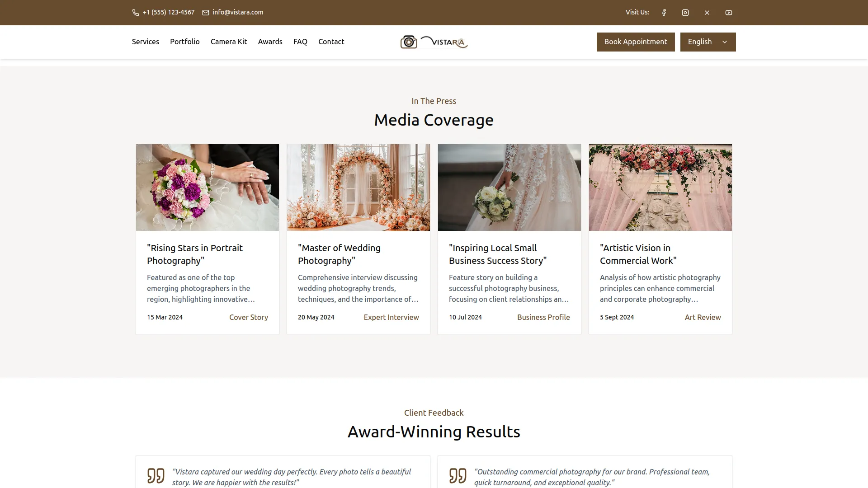The height and width of the screenshot is (488, 868).
Task: Open the Expert Interview article link
Action: 391,317
